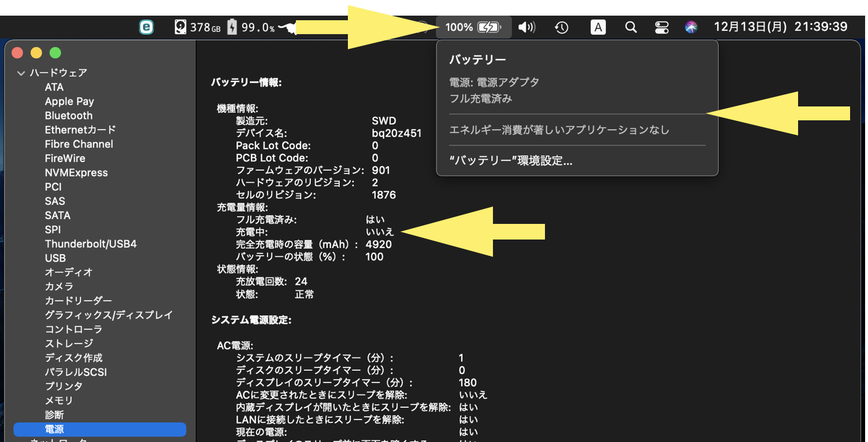Open the Time Machine menu bar icon
Image resolution: width=868 pixels, height=442 pixels.
click(x=562, y=27)
